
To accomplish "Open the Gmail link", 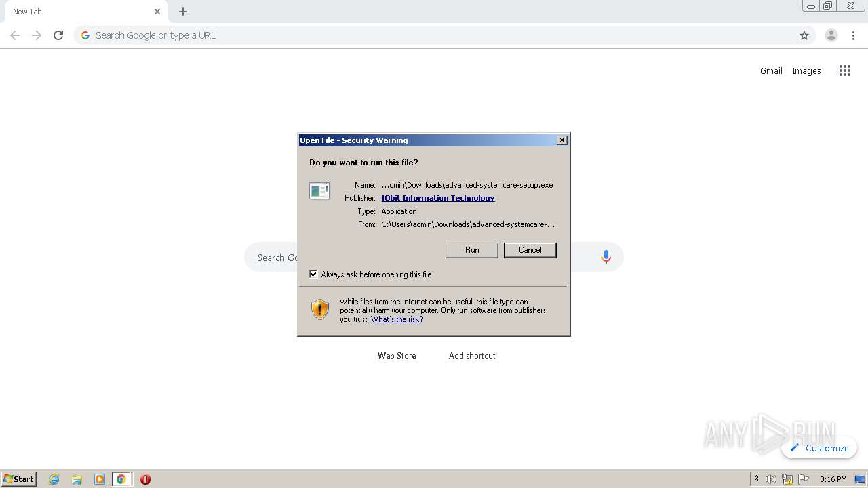I will [771, 70].
